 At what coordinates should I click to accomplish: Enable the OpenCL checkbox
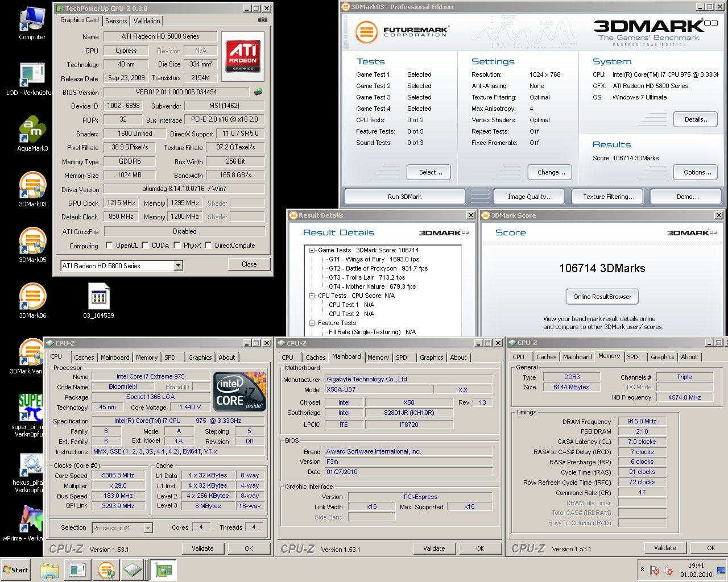[x=109, y=246]
